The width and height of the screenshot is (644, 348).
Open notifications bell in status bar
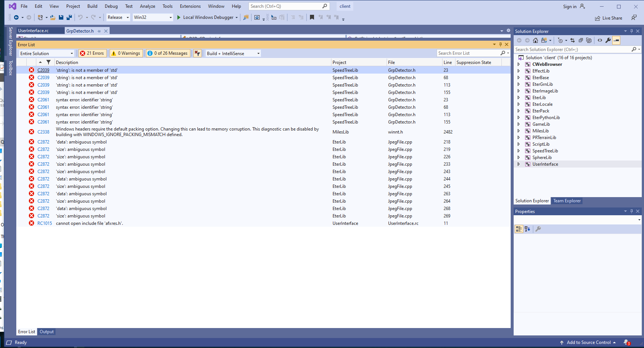coord(627,342)
